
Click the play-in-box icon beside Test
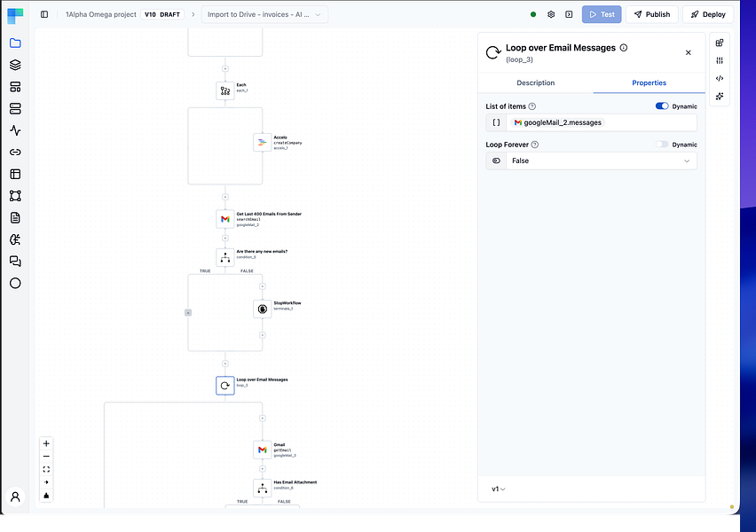(x=569, y=14)
